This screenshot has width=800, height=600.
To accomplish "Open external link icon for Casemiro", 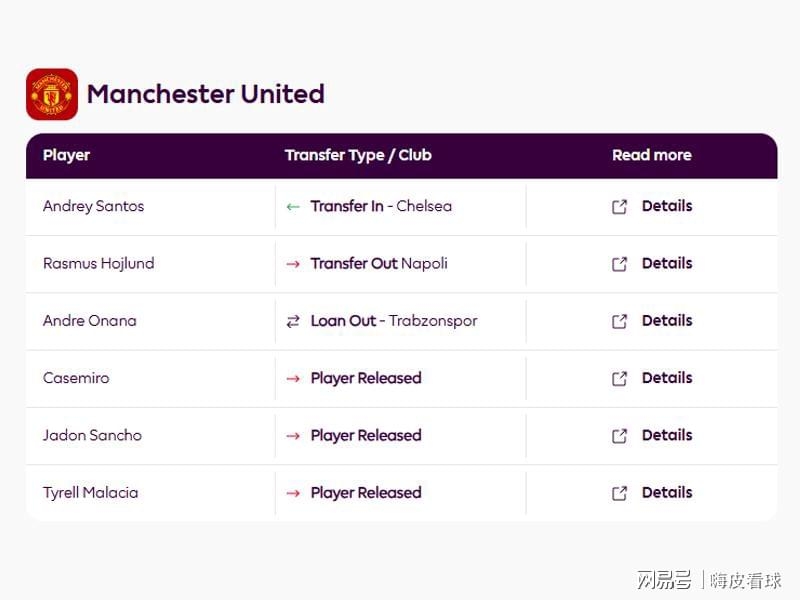I will 619,379.
